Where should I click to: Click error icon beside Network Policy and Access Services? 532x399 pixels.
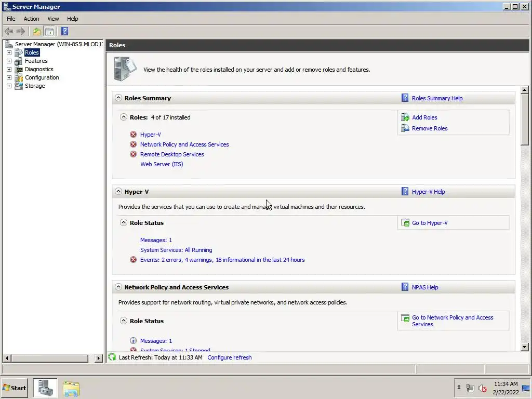click(x=134, y=144)
